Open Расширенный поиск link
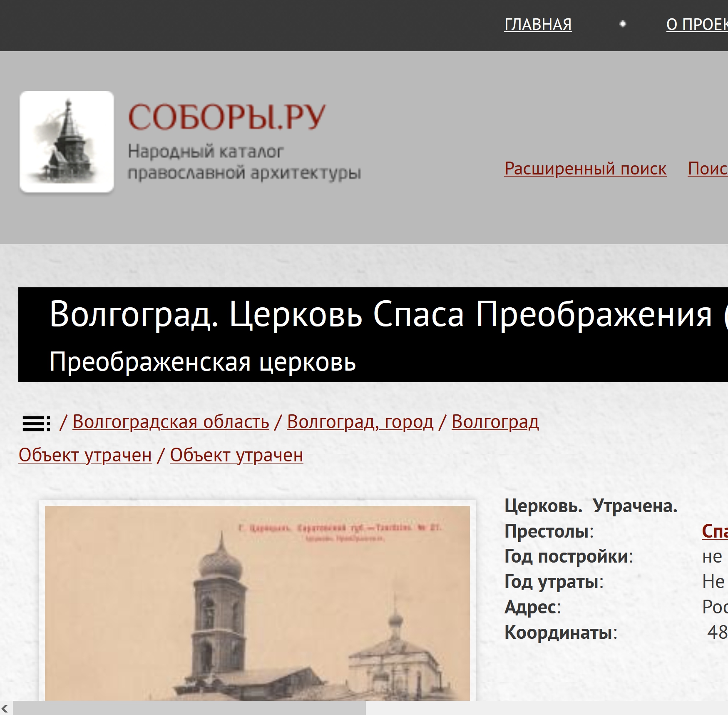Image resolution: width=728 pixels, height=715 pixels. pos(585,169)
